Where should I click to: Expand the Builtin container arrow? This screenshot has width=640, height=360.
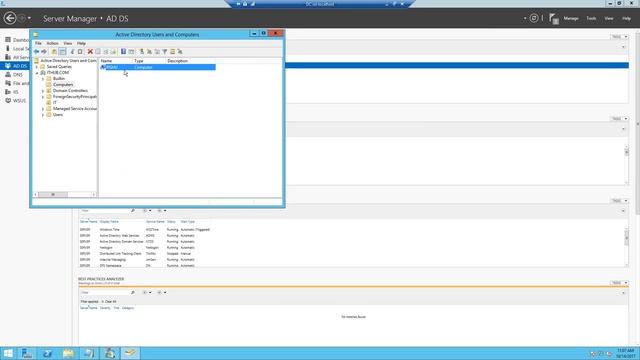tap(43, 79)
